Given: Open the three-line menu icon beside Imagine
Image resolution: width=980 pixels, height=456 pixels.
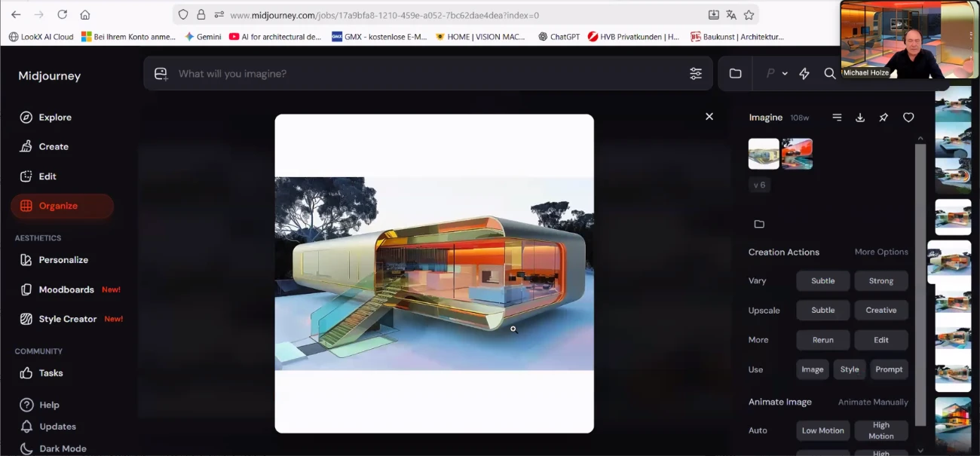Looking at the screenshot, I should click(x=837, y=118).
